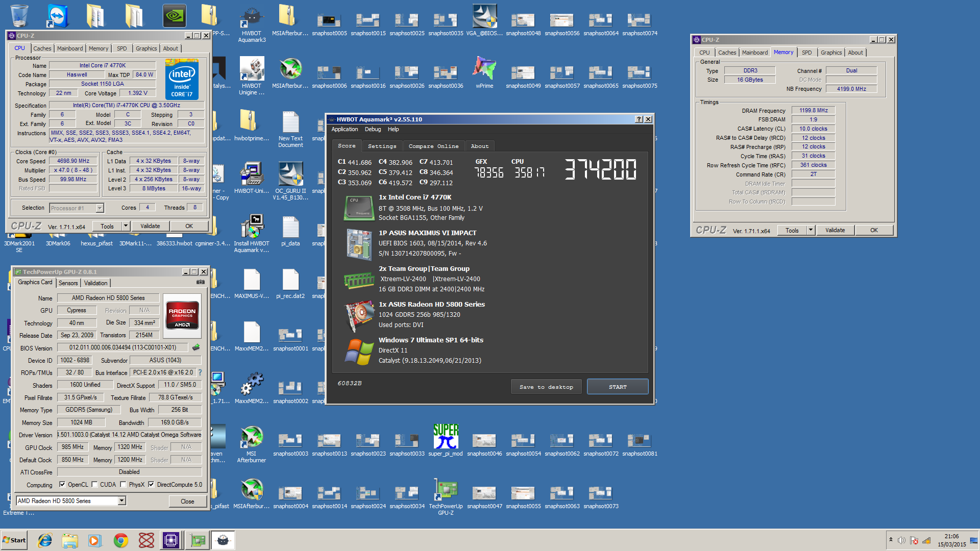Open Tools dropdown arrow in left CPU-Z
This screenshot has width=980, height=551.
(x=126, y=226)
